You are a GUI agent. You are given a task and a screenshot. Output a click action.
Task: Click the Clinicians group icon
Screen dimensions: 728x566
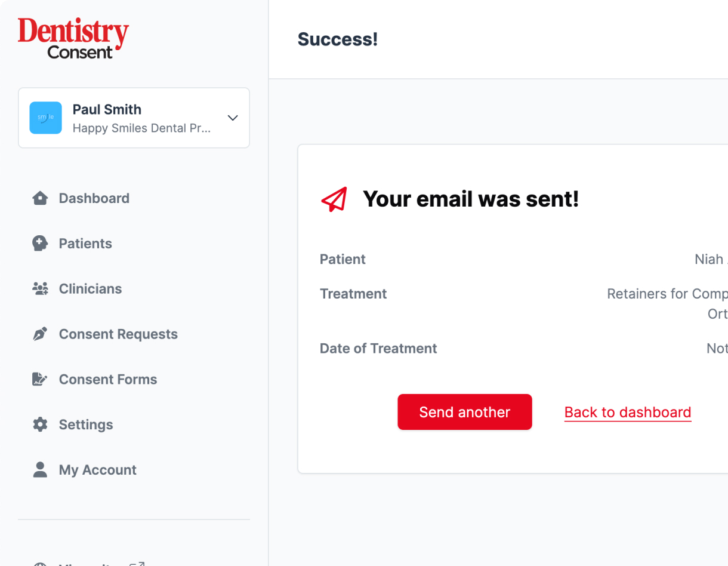pyautogui.click(x=40, y=289)
